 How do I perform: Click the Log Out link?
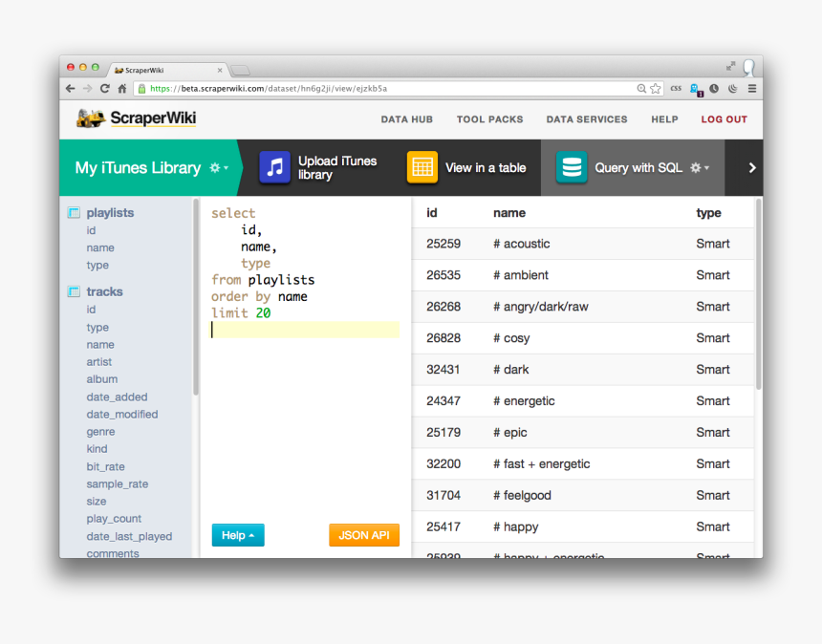(x=724, y=119)
